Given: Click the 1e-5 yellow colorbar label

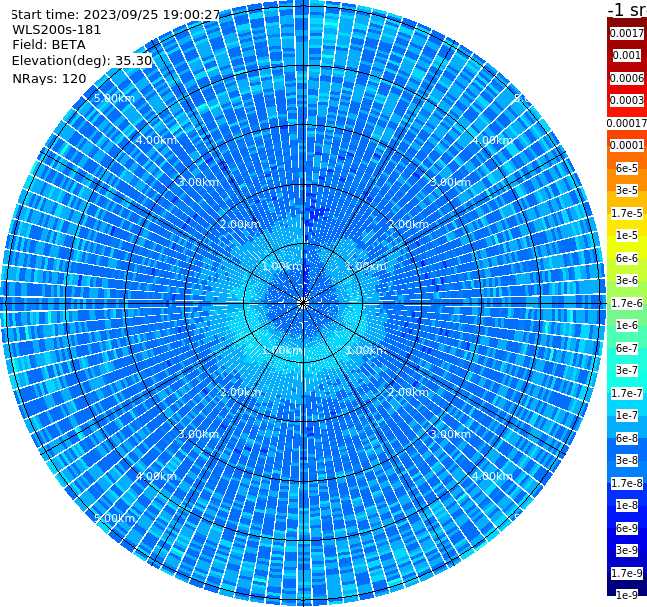Looking at the screenshot, I should (x=627, y=235).
